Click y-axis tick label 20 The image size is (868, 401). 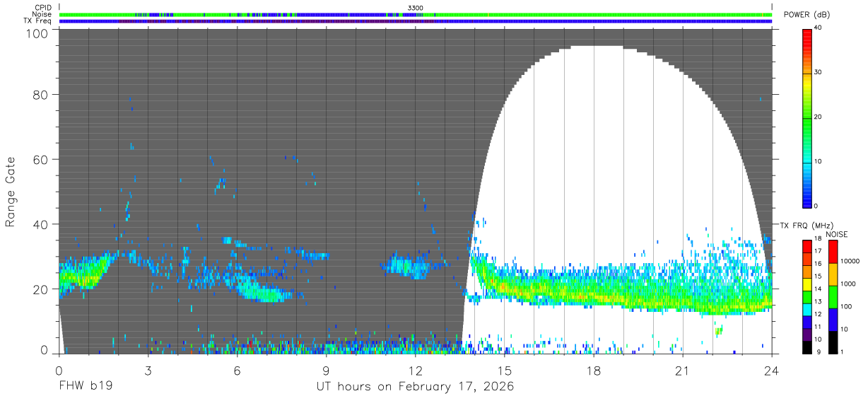42,289
